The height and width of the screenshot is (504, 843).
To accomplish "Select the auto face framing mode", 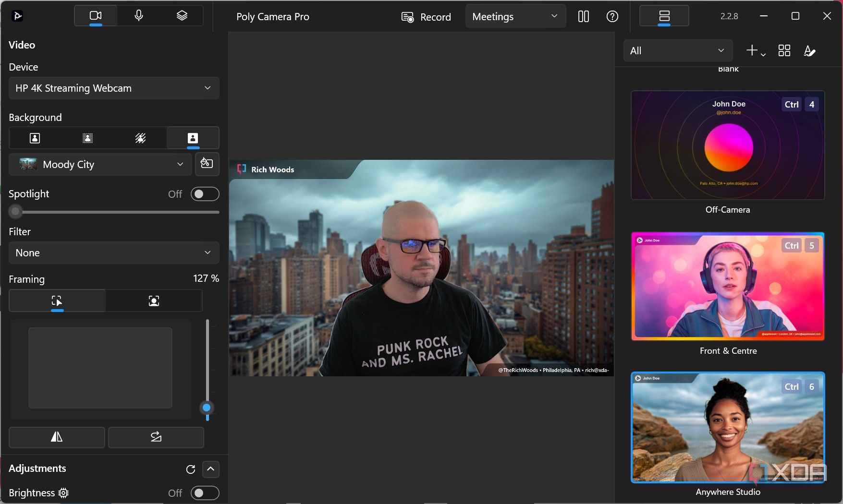I will [x=154, y=301].
